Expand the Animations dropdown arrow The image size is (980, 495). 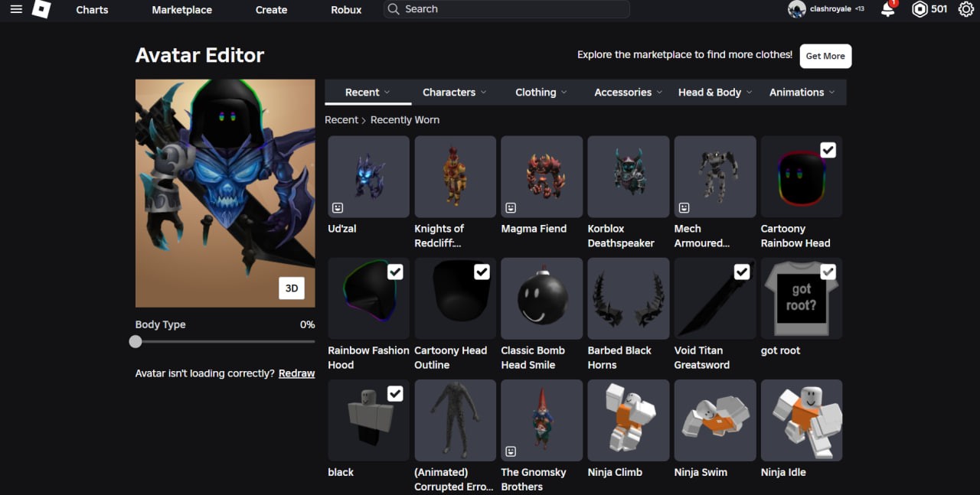[x=832, y=93]
